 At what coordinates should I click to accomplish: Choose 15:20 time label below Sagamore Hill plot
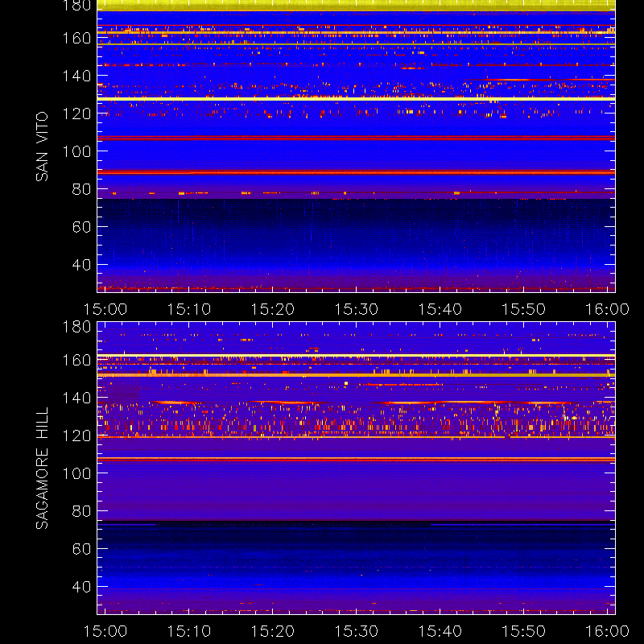pos(273,631)
